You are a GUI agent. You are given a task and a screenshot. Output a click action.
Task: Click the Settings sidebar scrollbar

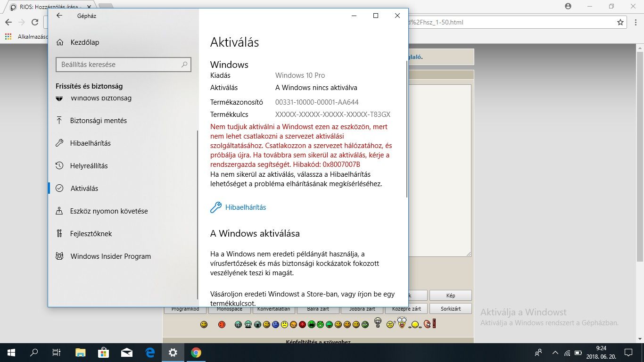tap(198, 214)
